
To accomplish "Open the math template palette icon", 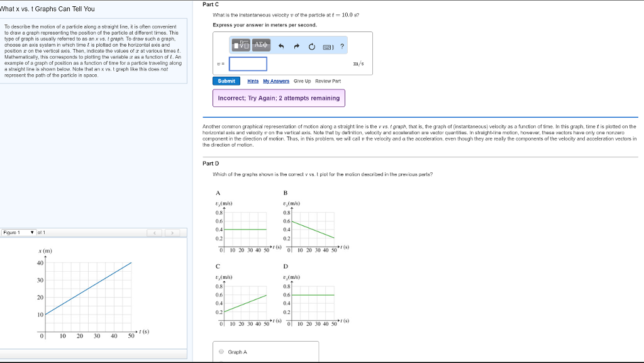I will click(x=240, y=46).
